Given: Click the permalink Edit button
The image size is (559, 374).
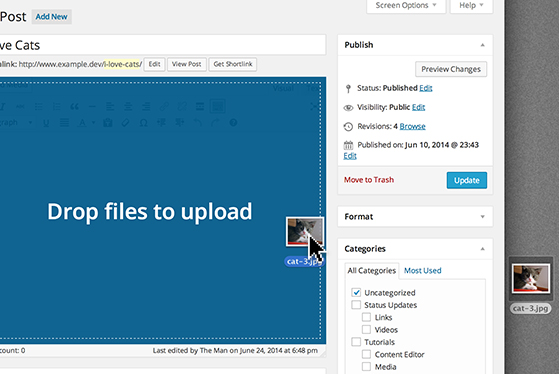Looking at the screenshot, I should pyautogui.click(x=154, y=64).
